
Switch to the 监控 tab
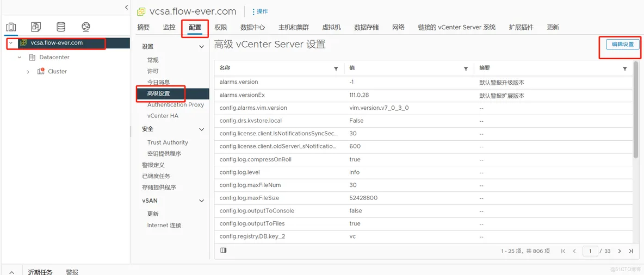click(169, 28)
